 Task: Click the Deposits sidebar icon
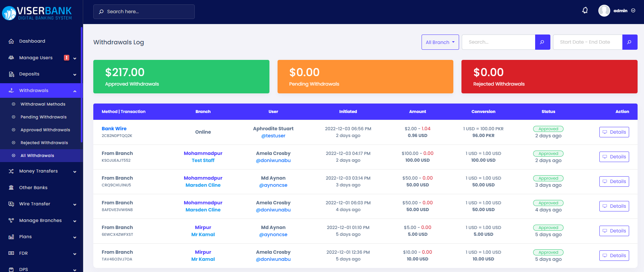pyautogui.click(x=11, y=74)
